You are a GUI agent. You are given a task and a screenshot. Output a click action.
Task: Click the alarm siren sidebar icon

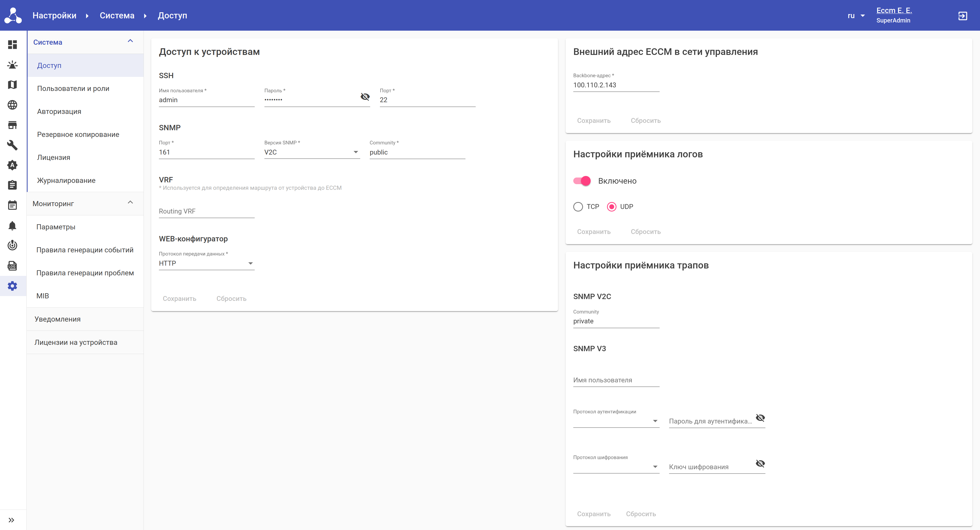click(13, 65)
